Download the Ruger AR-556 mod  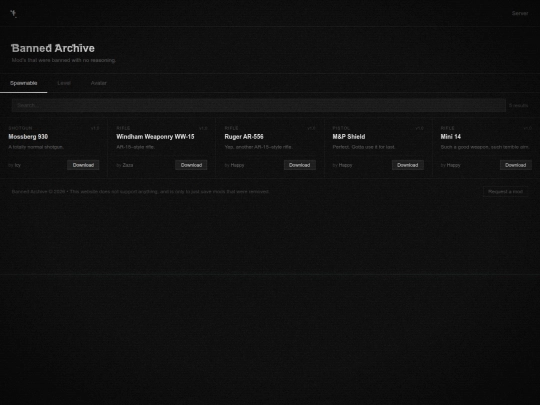(x=300, y=165)
